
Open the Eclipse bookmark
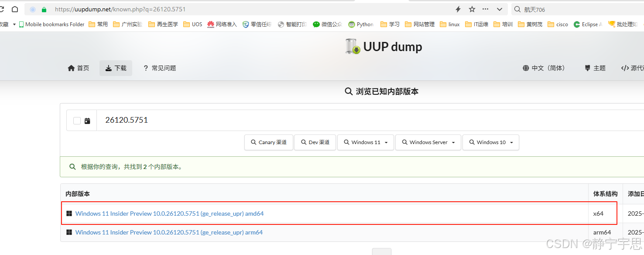[588, 24]
